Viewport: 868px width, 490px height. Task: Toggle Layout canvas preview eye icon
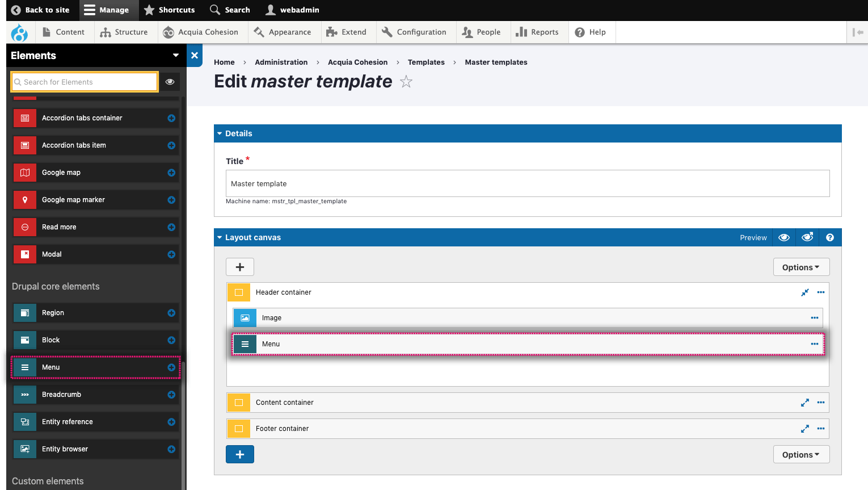(x=784, y=237)
